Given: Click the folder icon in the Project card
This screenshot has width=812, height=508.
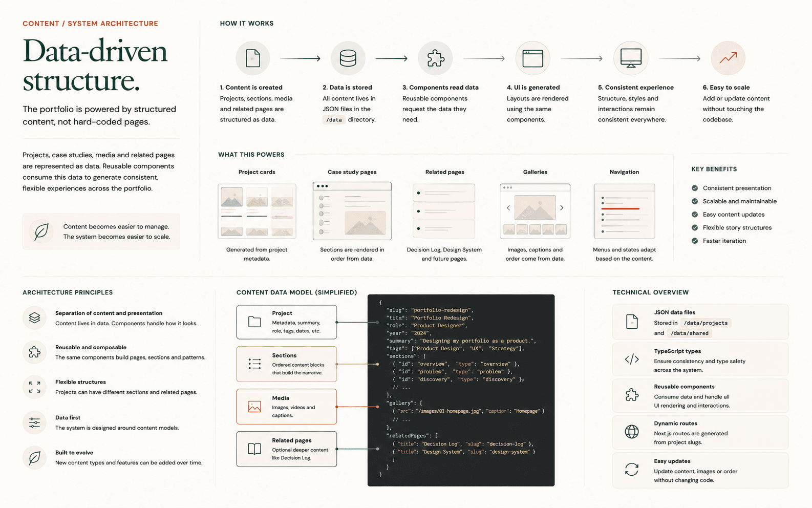Looking at the screenshot, I should point(254,322).
